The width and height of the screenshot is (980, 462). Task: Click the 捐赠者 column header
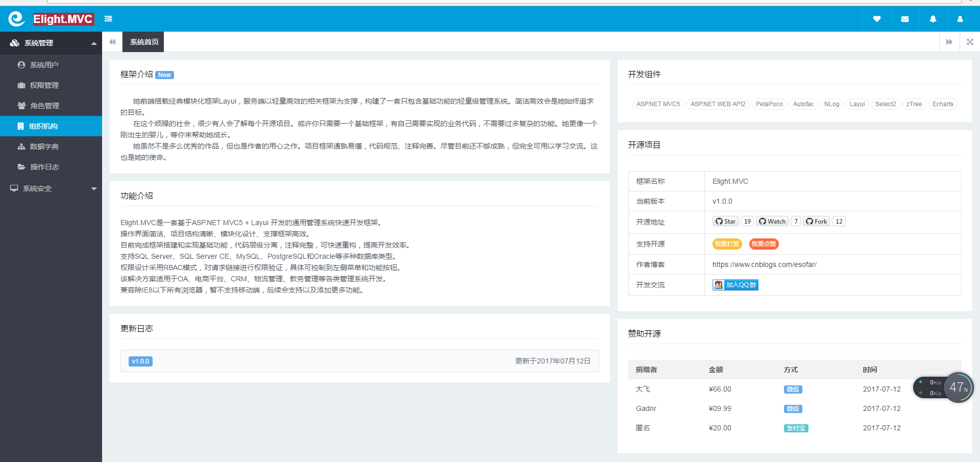click(646, 370)
